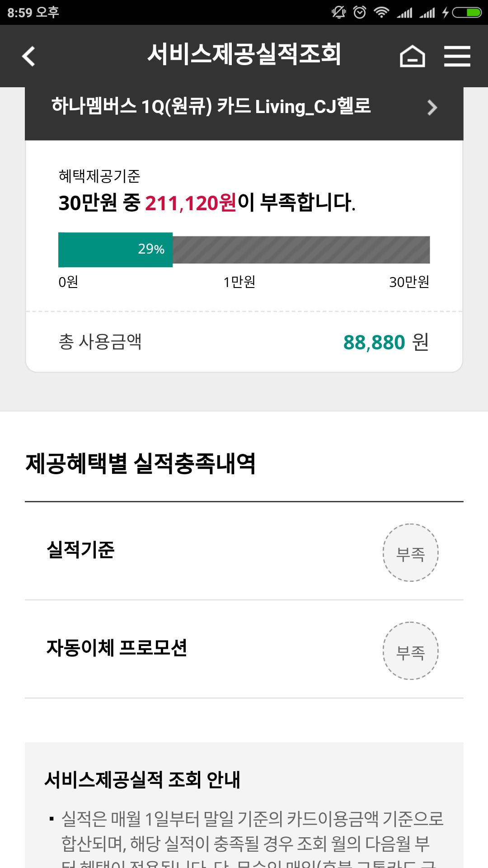The width and height of the screenshot is (488, 868).
Task: Tap the 부족 badge for 실적기준
Action: [x=410, y=553]
